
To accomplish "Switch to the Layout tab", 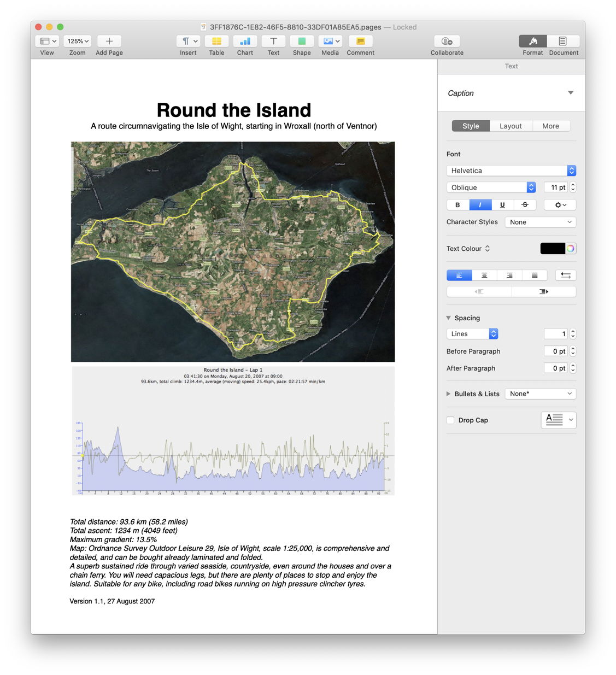I will (x=511, y=126).
